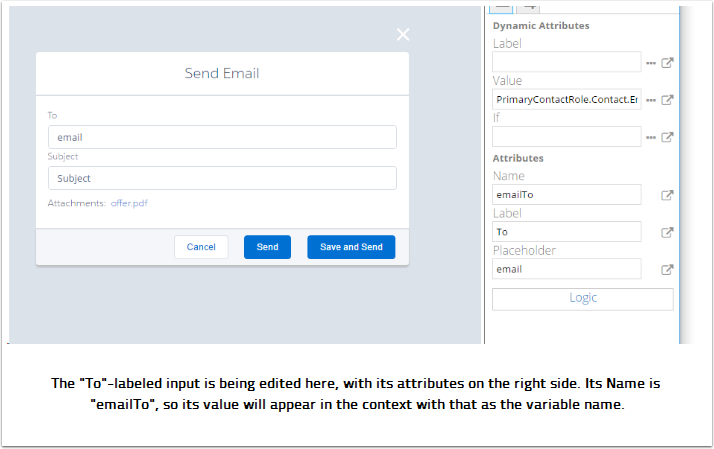This screenshot has height=449, width=714.
Task: Click the ellipsis next to the If field
Action: point(651,137)
